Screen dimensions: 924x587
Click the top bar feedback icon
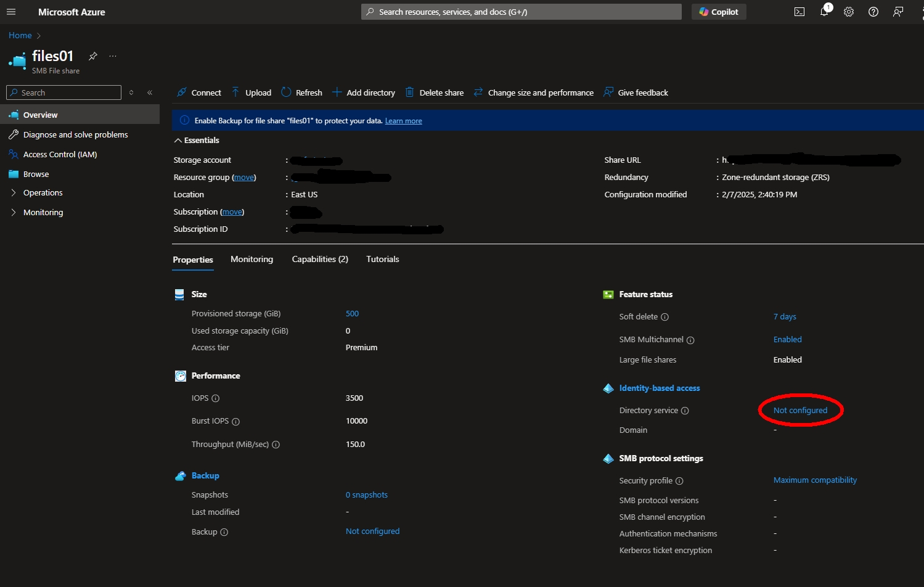tap(898, 12)
